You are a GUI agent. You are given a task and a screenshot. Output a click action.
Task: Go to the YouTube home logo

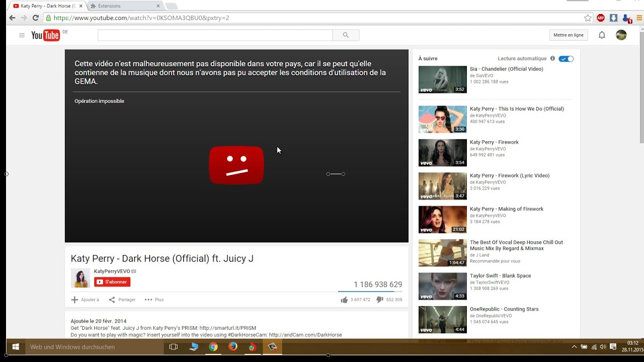tap(45, 35)
